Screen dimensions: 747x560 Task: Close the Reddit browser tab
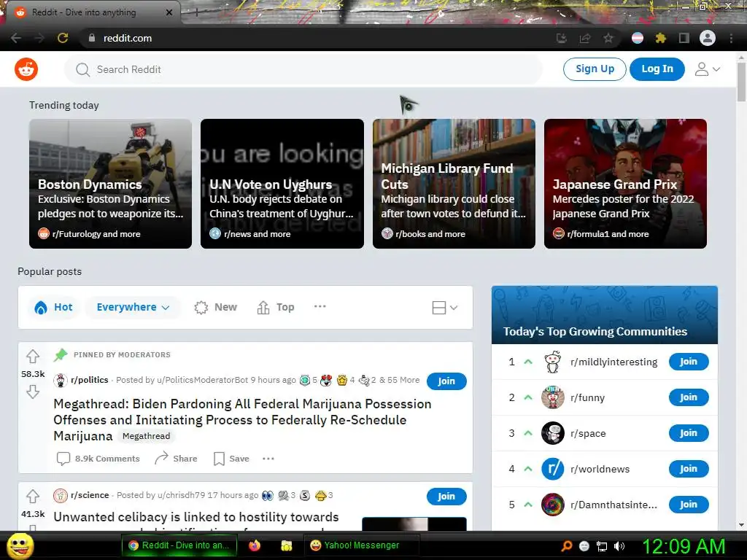[x=169, y=12]
